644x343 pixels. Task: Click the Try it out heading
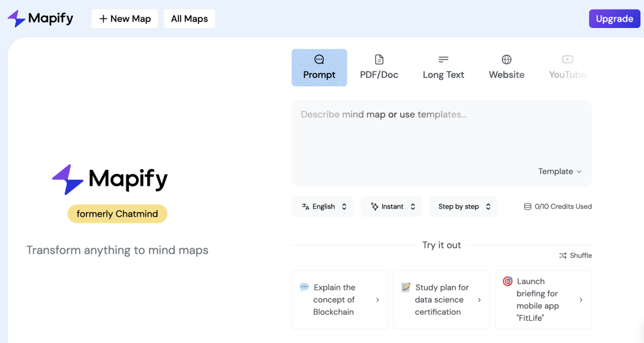coord(441,245)
